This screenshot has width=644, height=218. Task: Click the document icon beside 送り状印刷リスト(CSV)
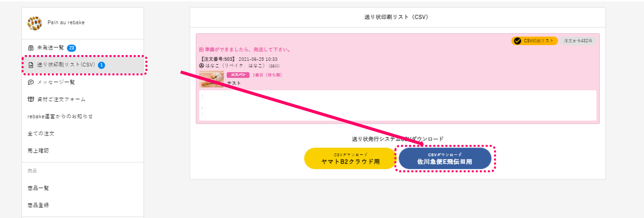[x=31, y=65]
